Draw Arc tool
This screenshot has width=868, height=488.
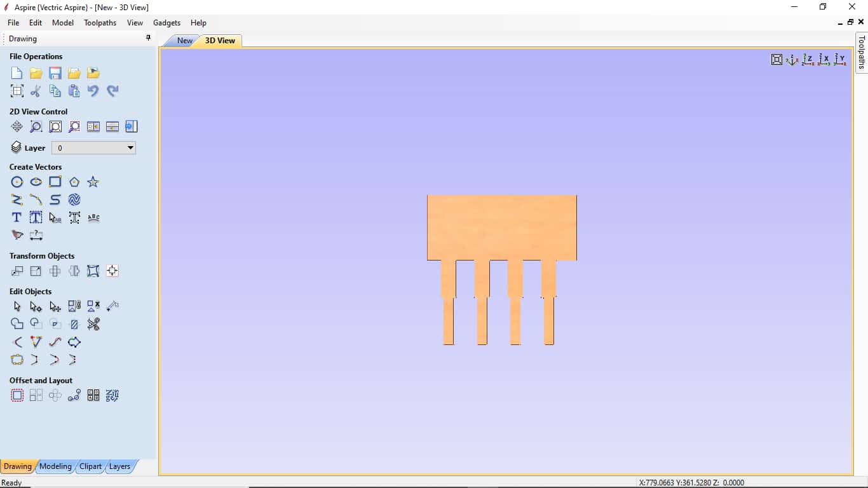36,200
